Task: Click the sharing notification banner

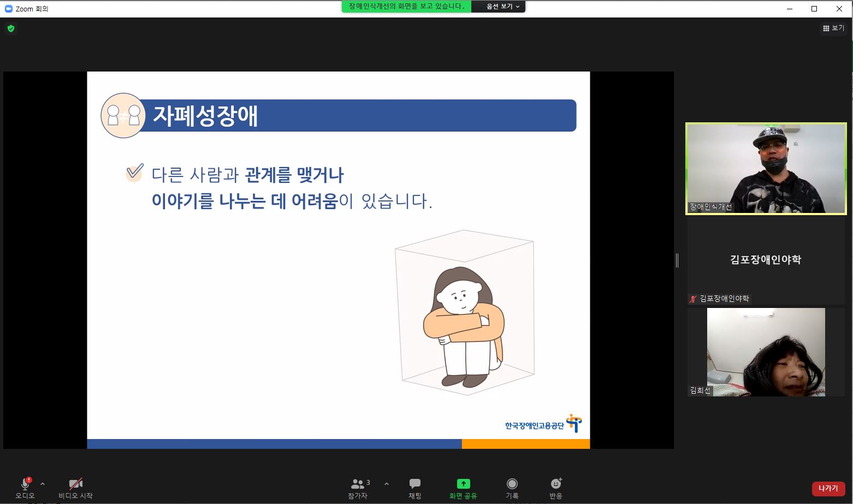Action: (406, 7)
